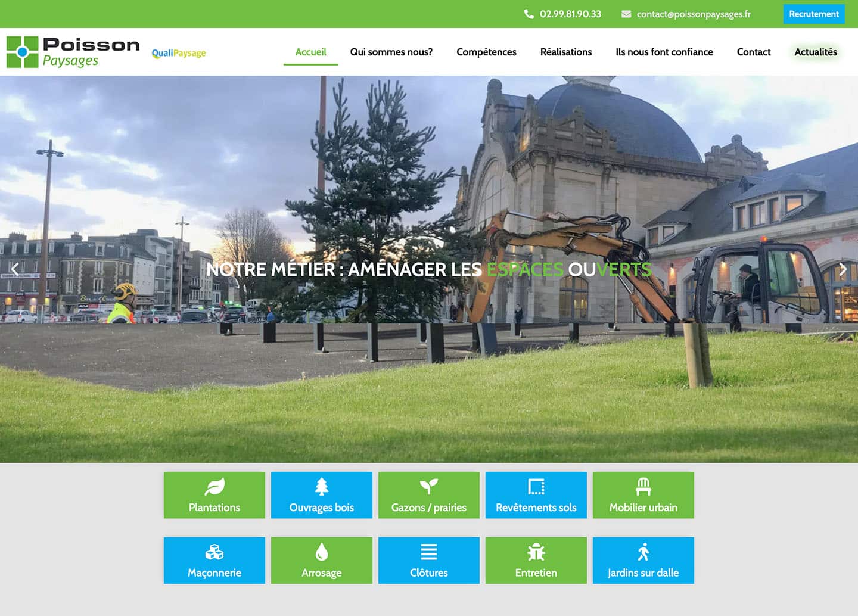The width and height of the screenshot is (858, 616).
Task: Select Compétences in navigation
Action: [x=486, y=52]
